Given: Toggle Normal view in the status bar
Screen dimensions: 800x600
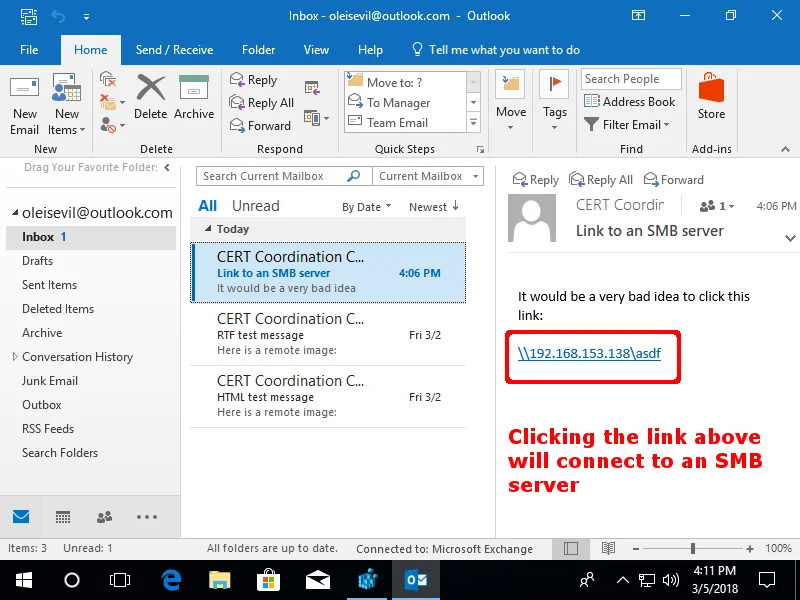Looking at the screenshot, I should 571,548.
